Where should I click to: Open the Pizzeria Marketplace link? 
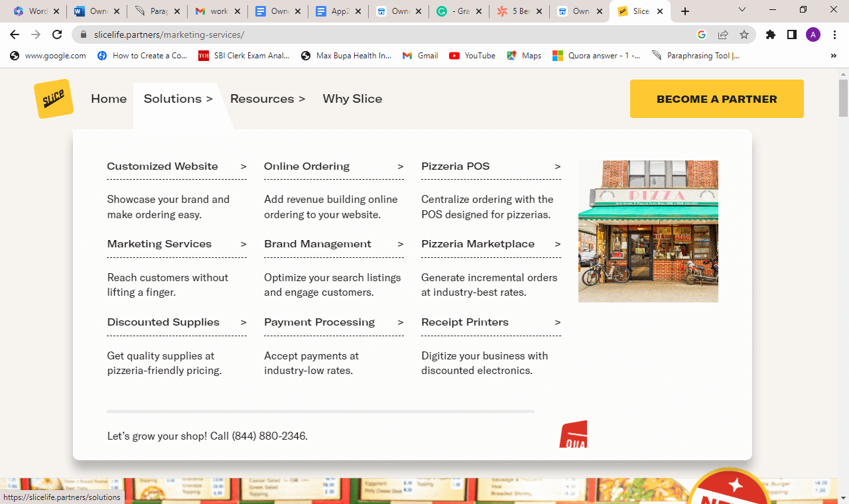(478, 244)
